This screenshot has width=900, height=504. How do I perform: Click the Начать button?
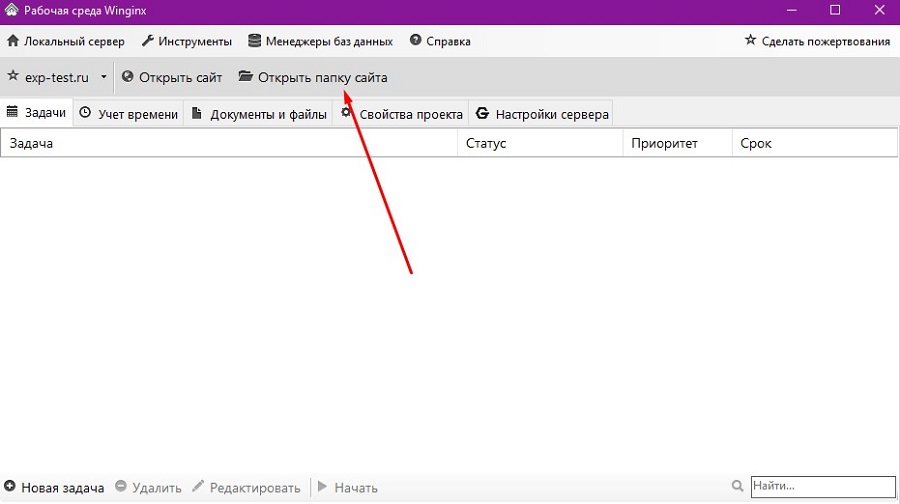[347, 487]
